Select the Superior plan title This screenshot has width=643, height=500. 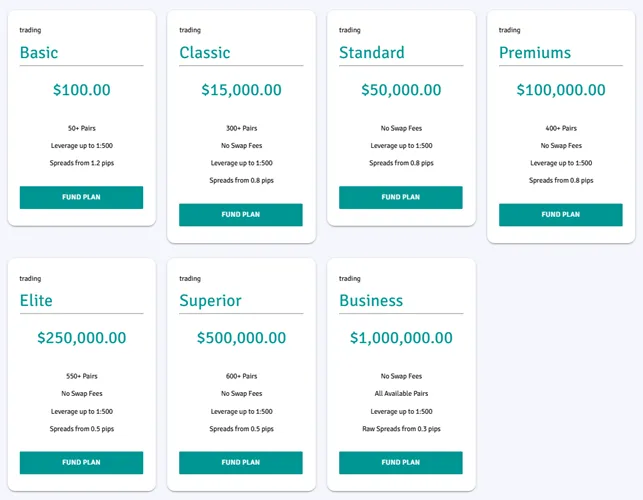point(210,301)
